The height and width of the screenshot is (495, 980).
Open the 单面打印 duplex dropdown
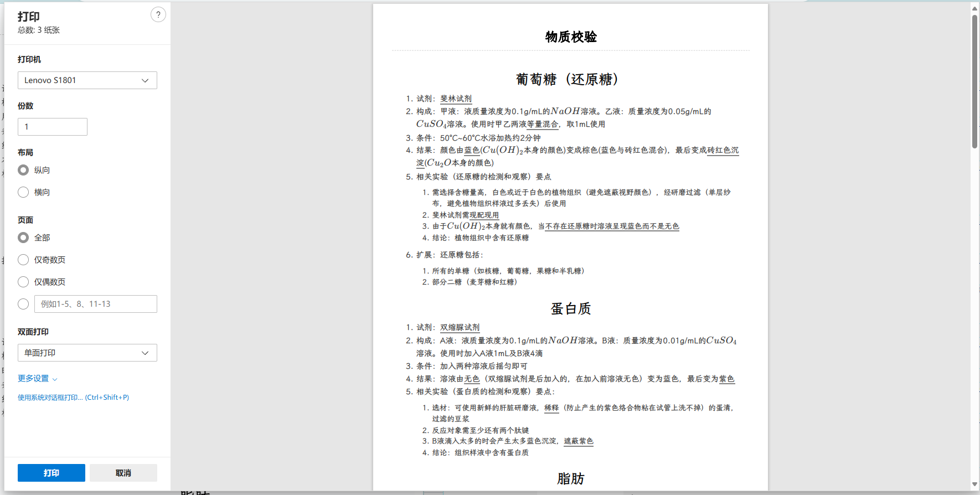[x=87, y=353]
